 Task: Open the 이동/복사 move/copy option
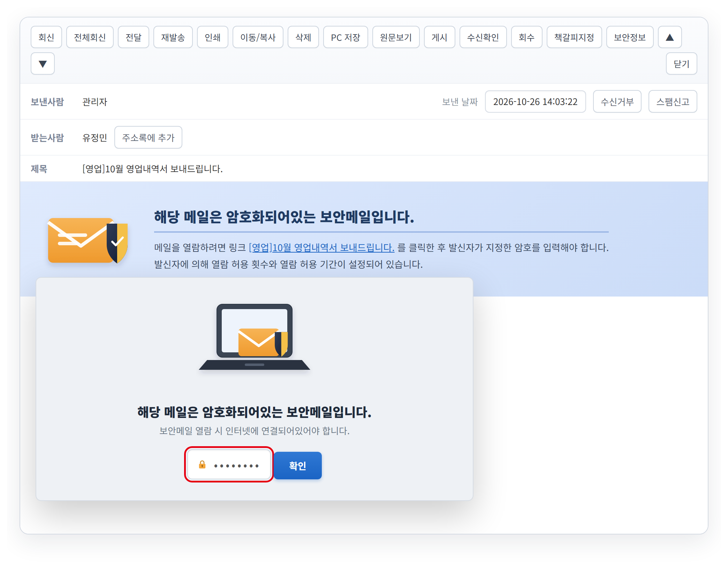click(258, 37)
